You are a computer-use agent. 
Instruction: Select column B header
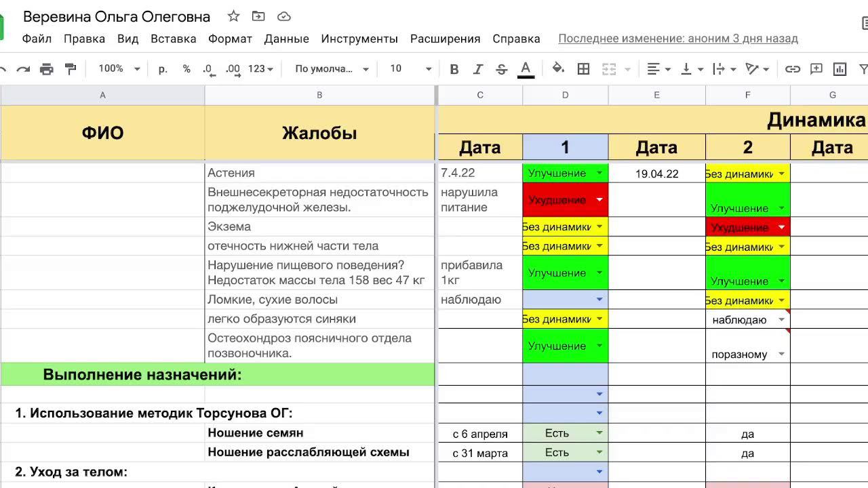coord(319,96)
